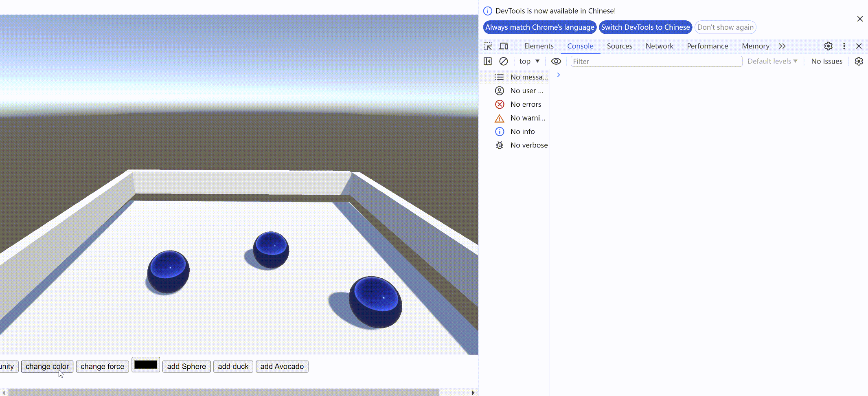Click No Issues indicator
868x396 pixels.
tap(826, 61)
